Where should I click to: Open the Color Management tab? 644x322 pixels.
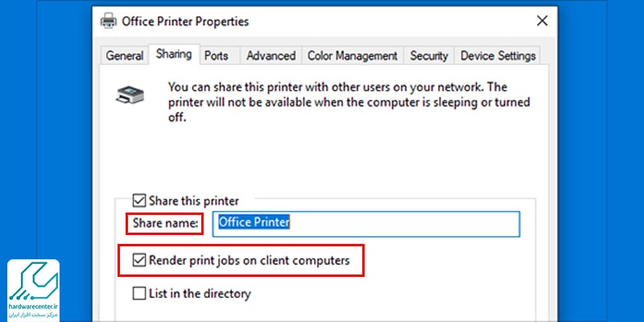pyautogui.click(x=353, y=56)
